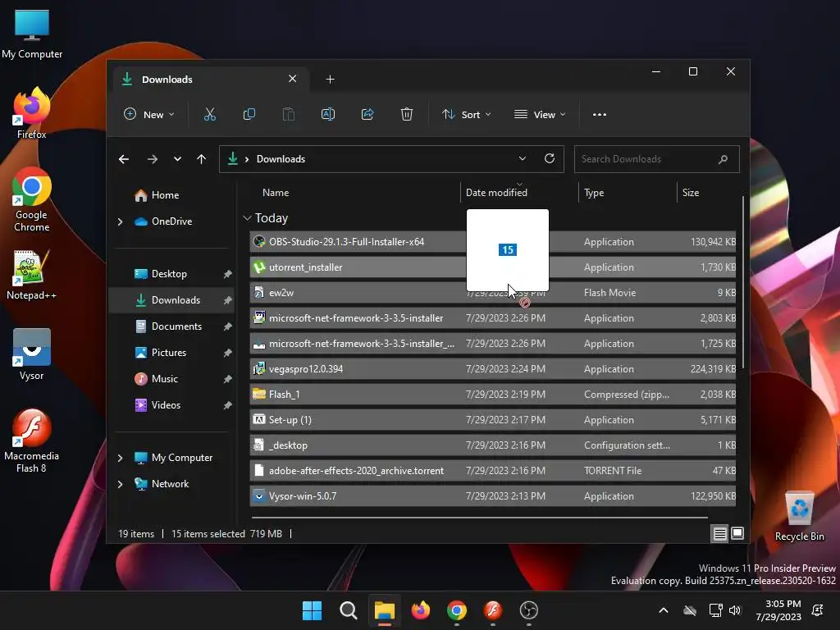Refresh the Downloads folder view

(x=549, y=158)
